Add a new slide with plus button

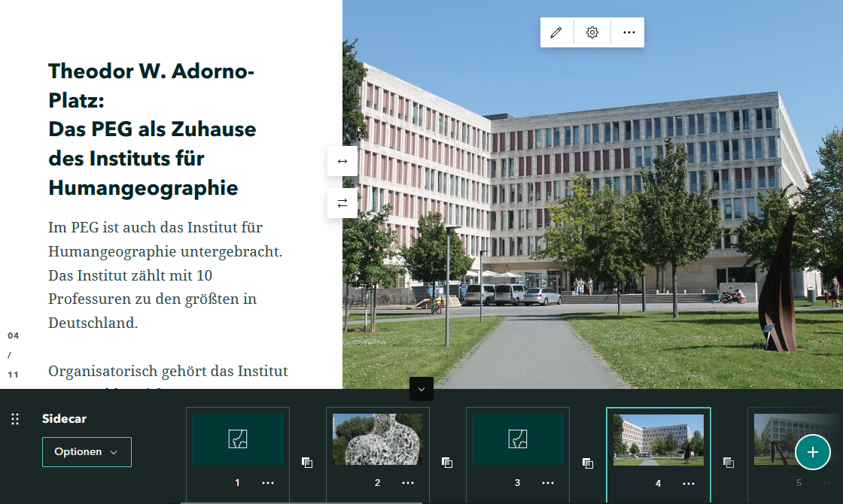812,452
